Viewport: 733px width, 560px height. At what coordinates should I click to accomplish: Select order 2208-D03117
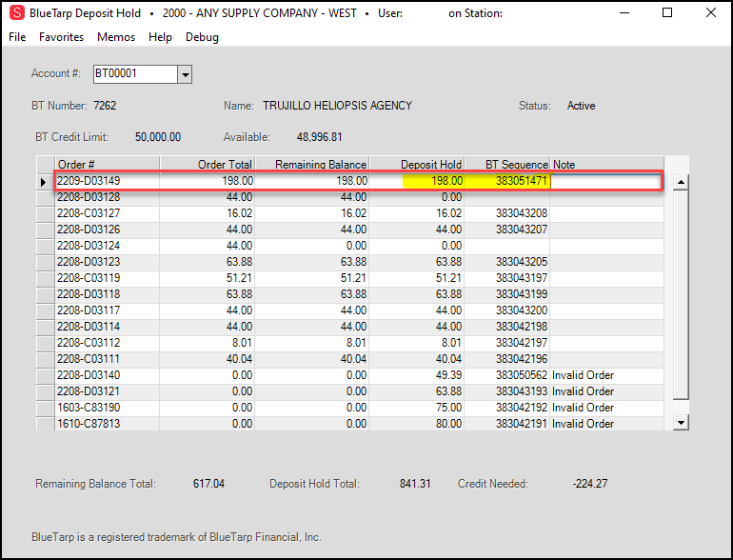tap(107, 310)
